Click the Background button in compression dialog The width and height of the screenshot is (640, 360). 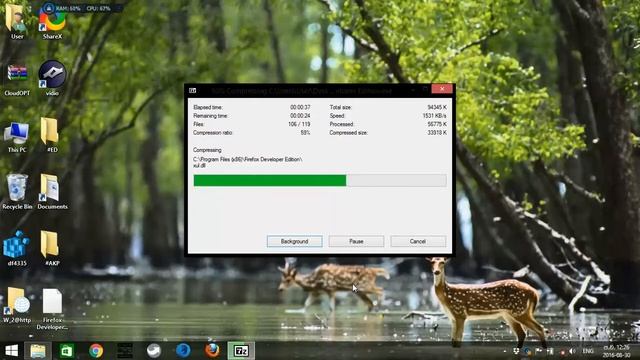tap(294, 241)
